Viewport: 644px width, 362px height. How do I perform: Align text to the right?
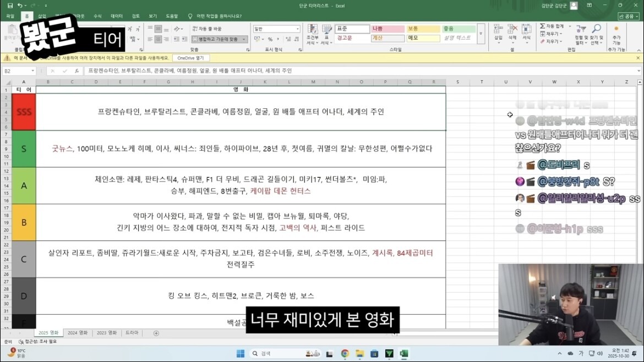click(166, 40)
